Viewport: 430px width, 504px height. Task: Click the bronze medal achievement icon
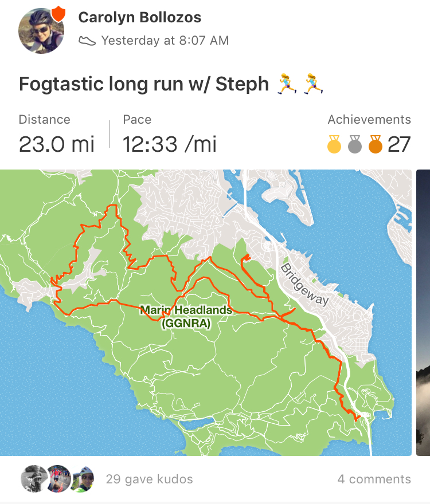pyautogui.click(x=376, y=145)
